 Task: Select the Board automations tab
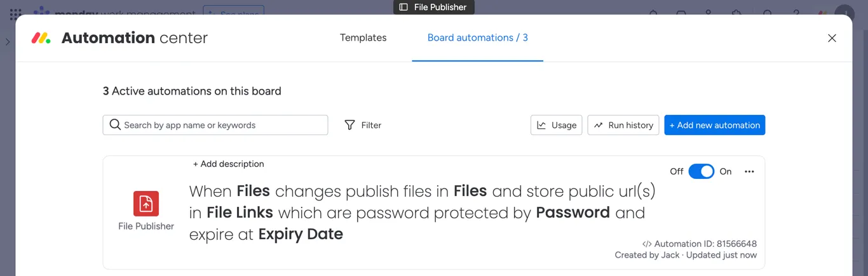[477, 38]
